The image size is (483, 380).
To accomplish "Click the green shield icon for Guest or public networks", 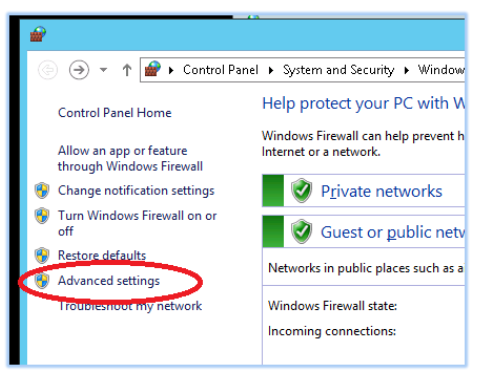I will pos(302,231).
